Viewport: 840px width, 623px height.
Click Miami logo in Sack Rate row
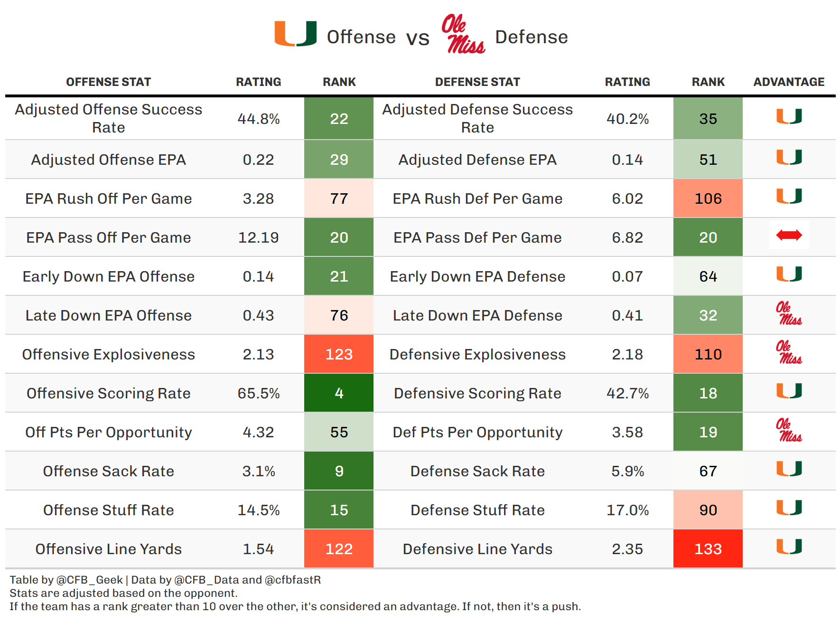789,469
